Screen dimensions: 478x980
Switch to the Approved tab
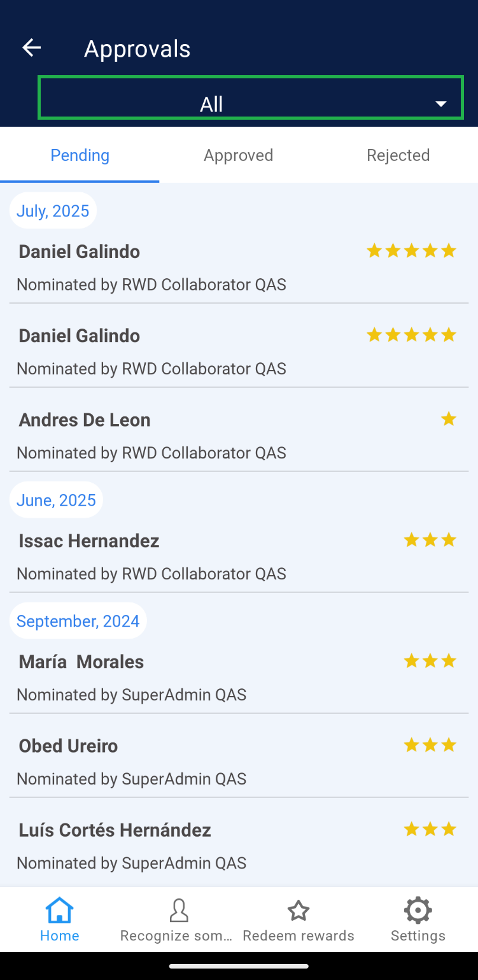pos(239,155)
